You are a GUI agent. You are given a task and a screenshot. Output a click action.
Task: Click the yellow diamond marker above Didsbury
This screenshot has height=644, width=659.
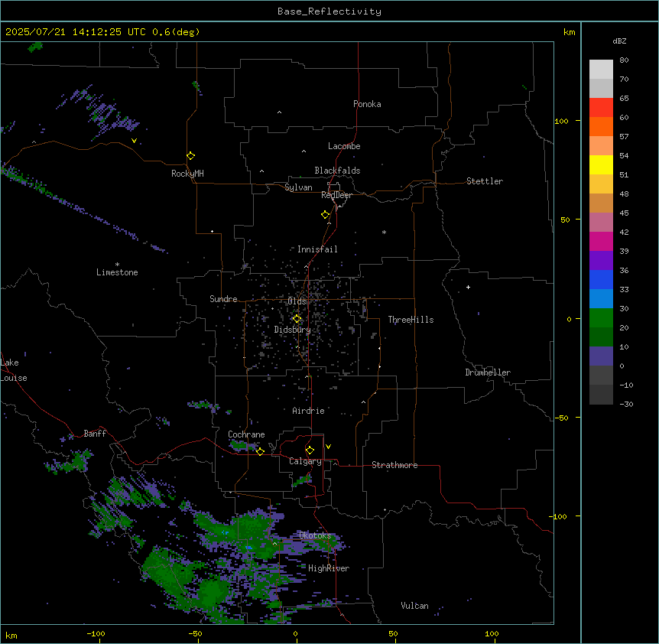coord(297,319)
